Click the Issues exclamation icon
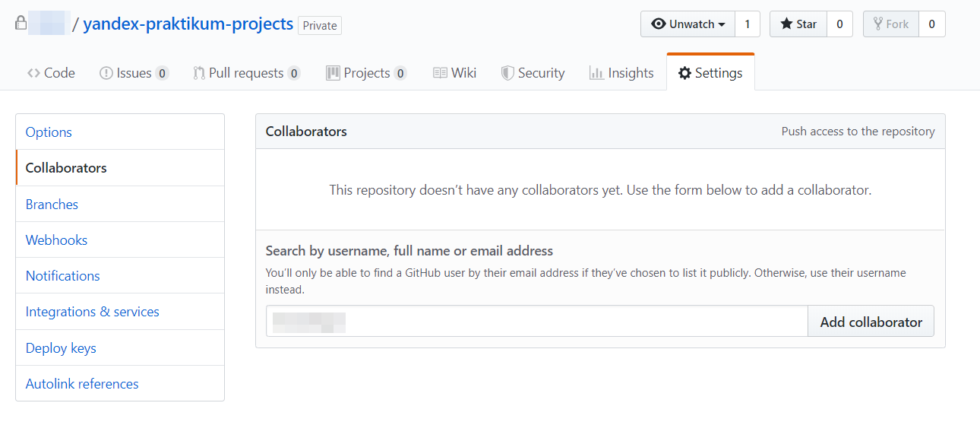Image resolution: width=980 pixels, height=422 pixels. tap(106, 73)
